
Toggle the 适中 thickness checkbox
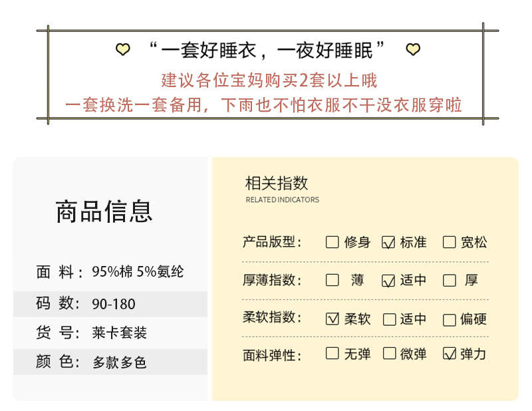pyautogui.click(x=388, y=281)
